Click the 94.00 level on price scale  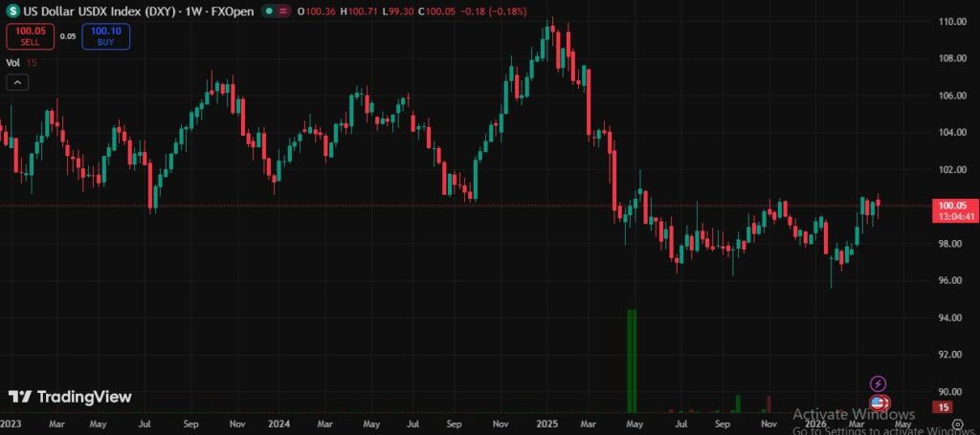[950, 317]
